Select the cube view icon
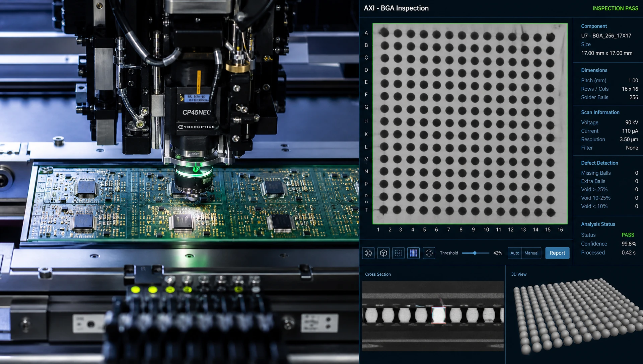The height and width of the screenshot is (364, 643). (x=383, y=253)
